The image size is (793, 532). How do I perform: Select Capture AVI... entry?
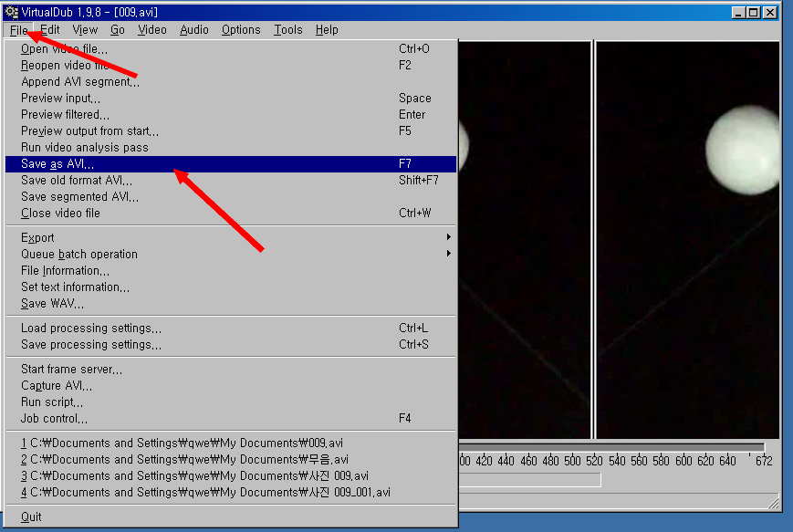pyautogui.click(x=231, y=386)
